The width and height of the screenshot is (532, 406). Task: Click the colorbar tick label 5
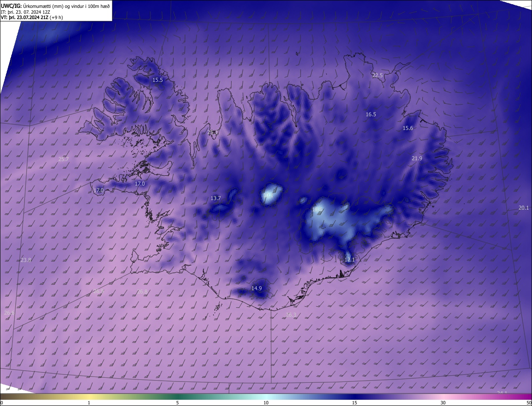[177, 403]
